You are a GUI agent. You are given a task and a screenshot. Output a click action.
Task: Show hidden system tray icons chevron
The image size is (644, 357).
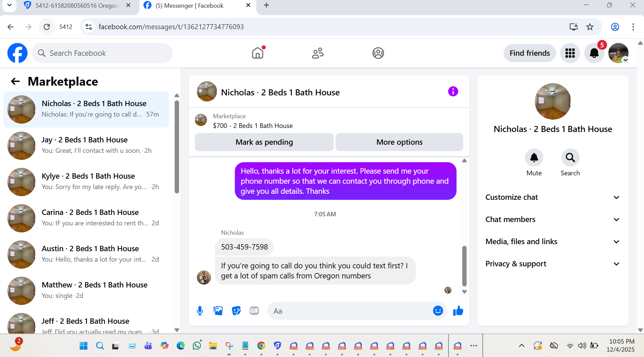521,346
